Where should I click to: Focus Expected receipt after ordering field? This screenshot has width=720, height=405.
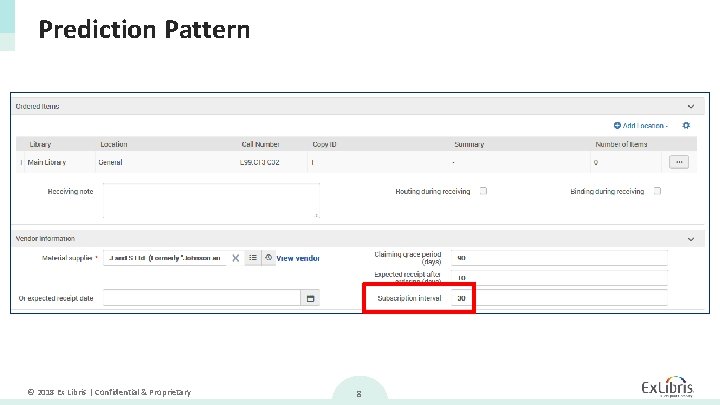559,277
